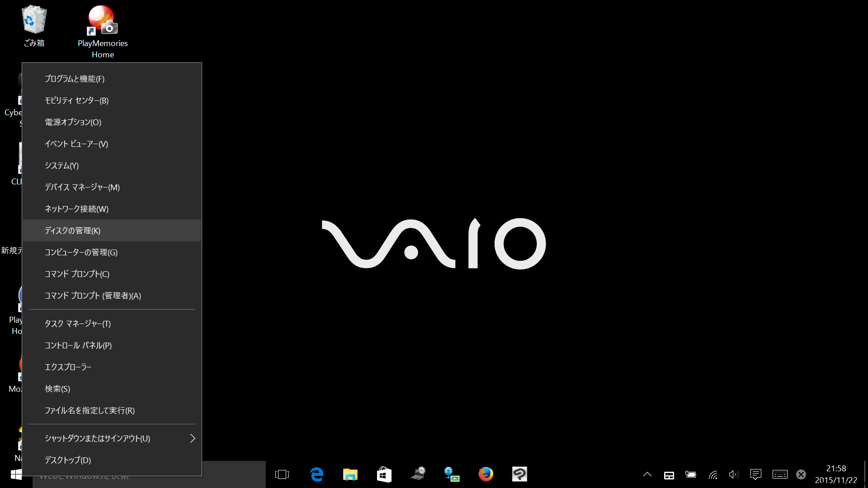Viewport: 868px width, 488px height.
Task: Open the laptop settings gear taskbar app
Action: pyautogui.click(x=418, y=474)
